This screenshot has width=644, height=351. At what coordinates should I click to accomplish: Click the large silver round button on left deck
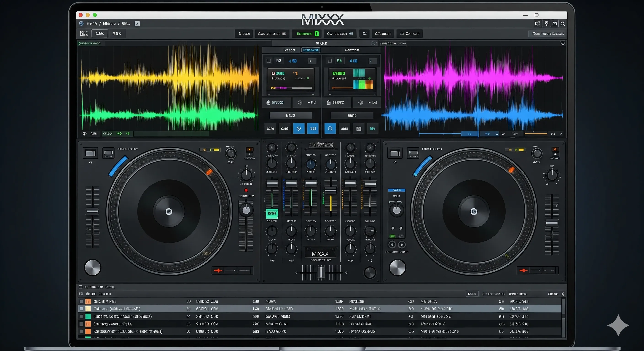click(x=92, y=268)
